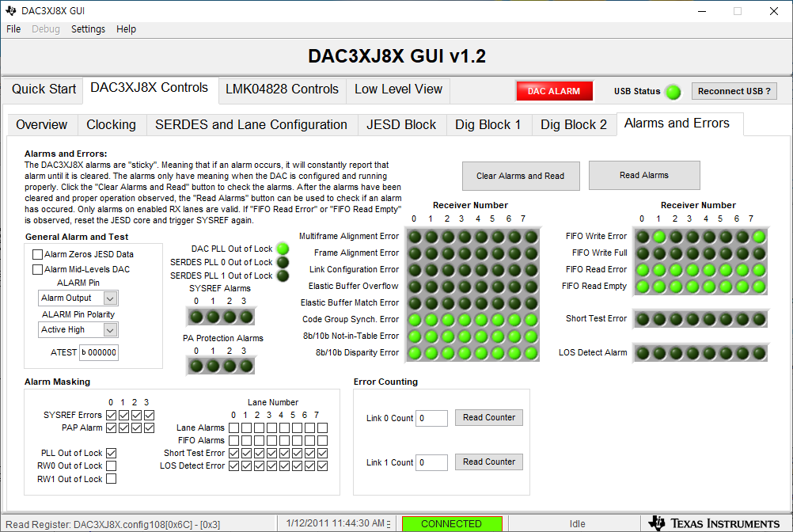Image resolution: width=793 pixels, height=532 pixels.
Task: Click Clear Alarms and Read button
Action: [521, 176]
